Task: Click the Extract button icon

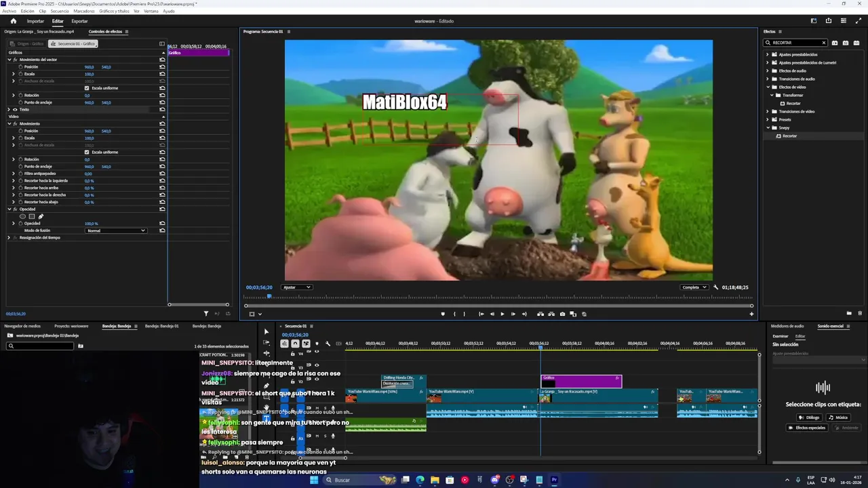Action: (551, 314)
